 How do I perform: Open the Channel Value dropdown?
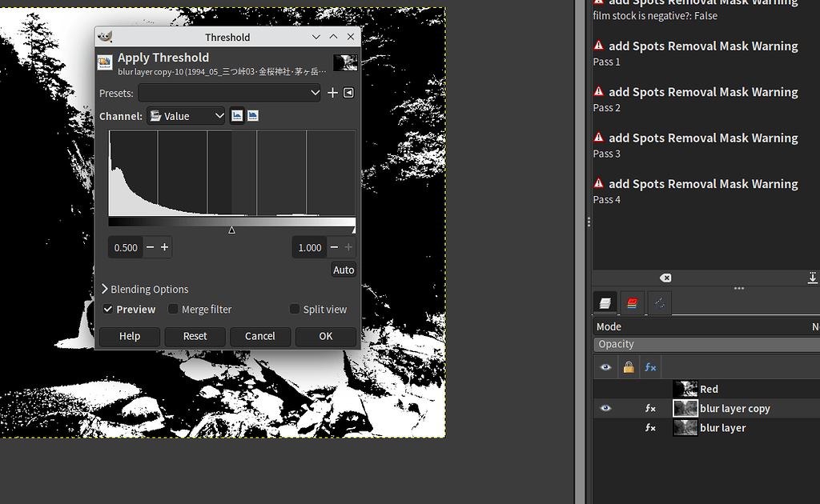(186, 116)
